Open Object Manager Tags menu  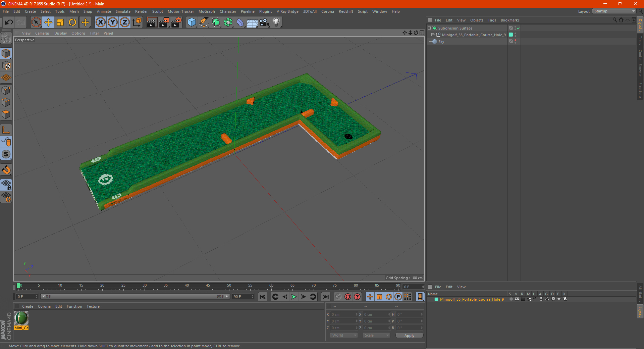tap(492, 20)
